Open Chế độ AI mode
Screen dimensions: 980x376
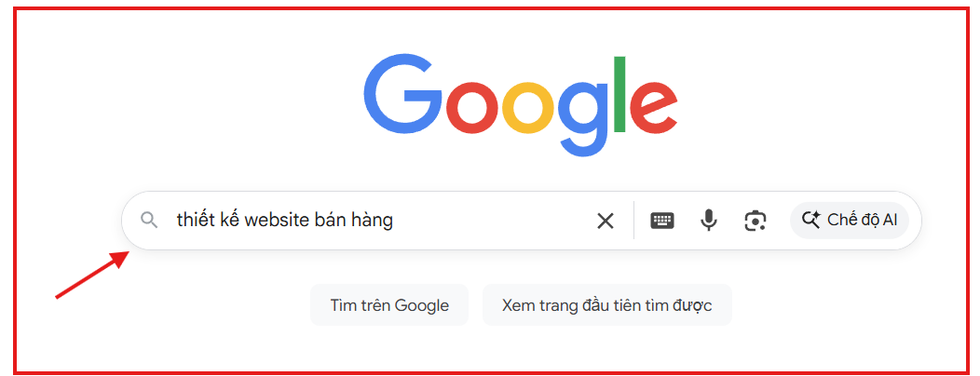pyautogui.click(x=850, y=221)
